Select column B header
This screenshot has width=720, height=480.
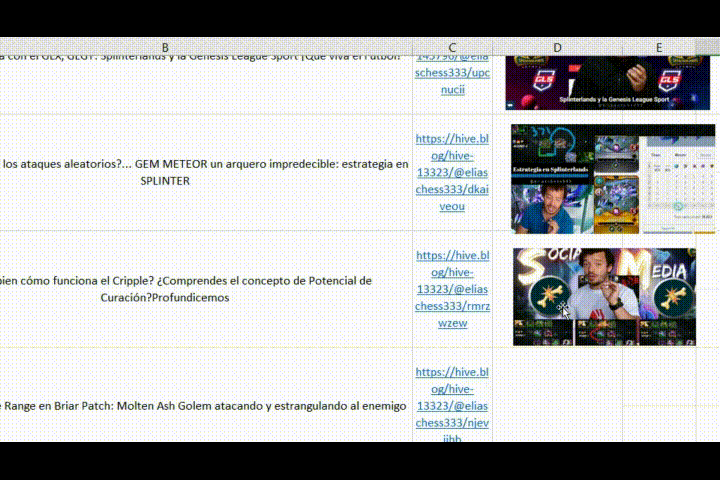click(164, 47)
